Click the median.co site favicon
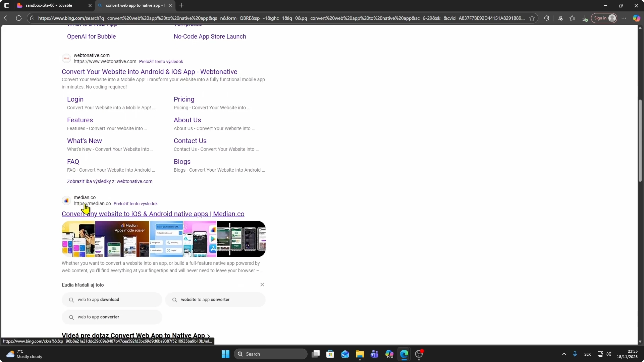The height and width of the screenshot is (362, 644). click(66, 200)
